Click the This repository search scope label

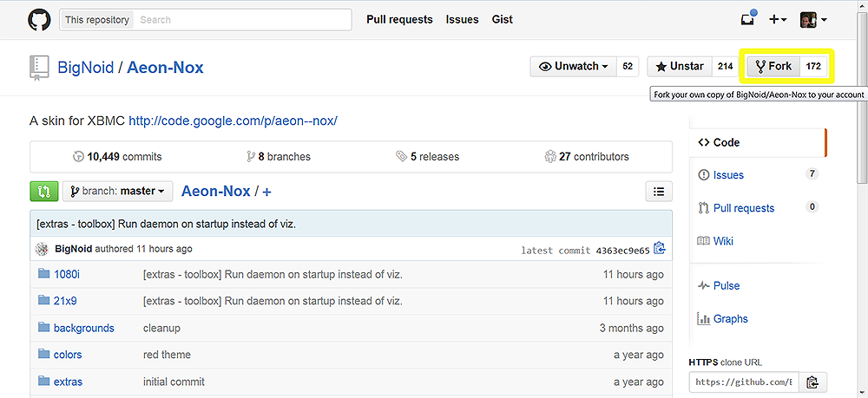point(97,20)
